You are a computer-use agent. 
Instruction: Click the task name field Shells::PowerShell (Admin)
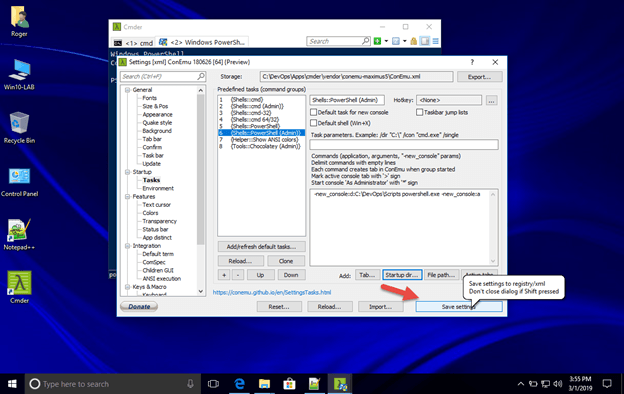[x=347, y=100]
